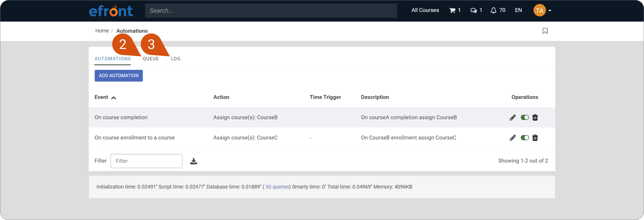Image resolution: width=644 pixels, height=220 pixels.
Task: Sort by the Event column arrow
Action: tap(114, 98)
